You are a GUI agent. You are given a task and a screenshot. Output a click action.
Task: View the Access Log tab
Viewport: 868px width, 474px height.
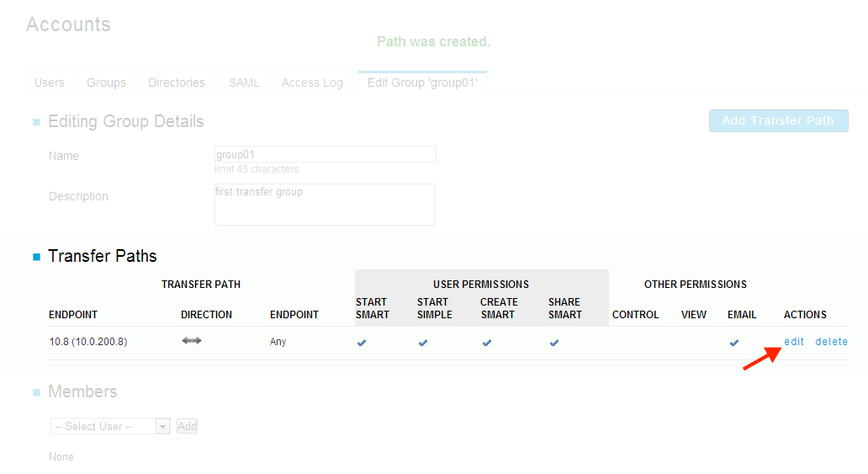tap(312, 83)
